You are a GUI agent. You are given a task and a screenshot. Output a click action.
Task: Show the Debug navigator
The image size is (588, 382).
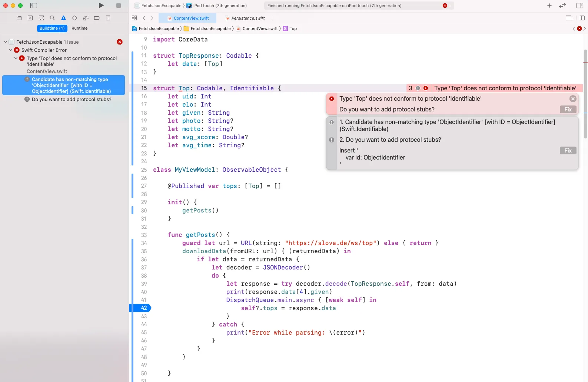(86, 18)
